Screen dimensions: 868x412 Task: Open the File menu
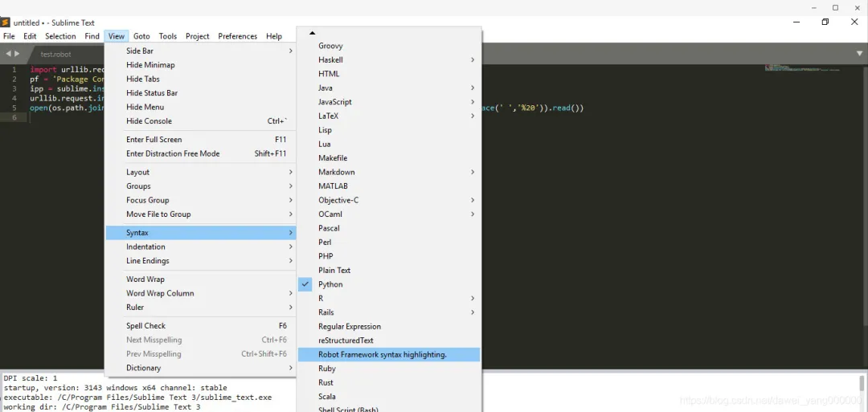coord(9,36)
